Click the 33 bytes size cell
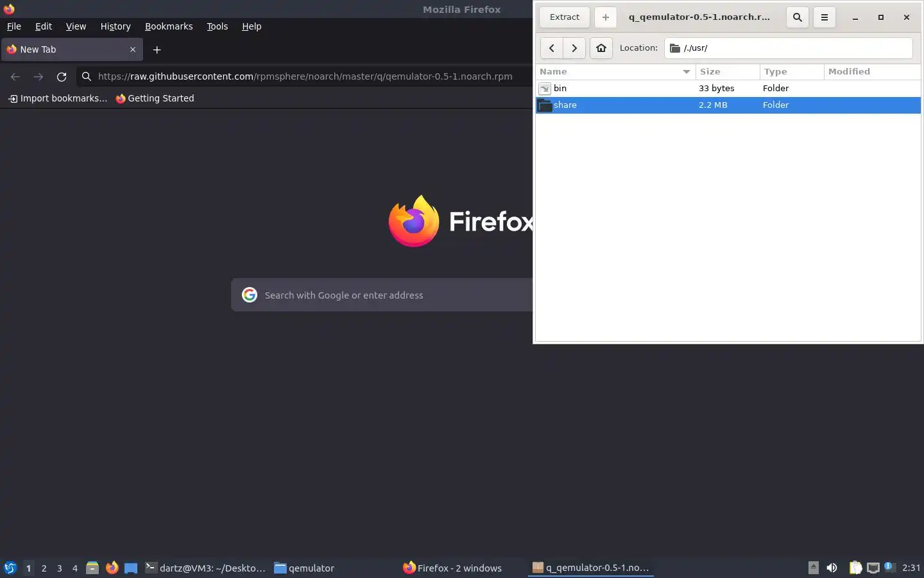Screen dimensions: 924x578 click(x=716, y=89)
